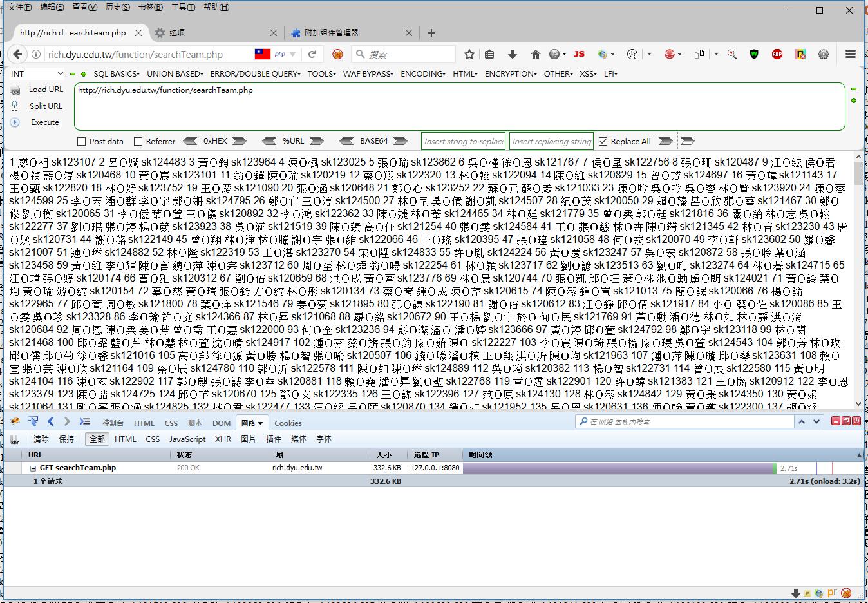Open the Adblock Plus ABP icon
This screenshot has height=603, width=868.
click(777, 54)
